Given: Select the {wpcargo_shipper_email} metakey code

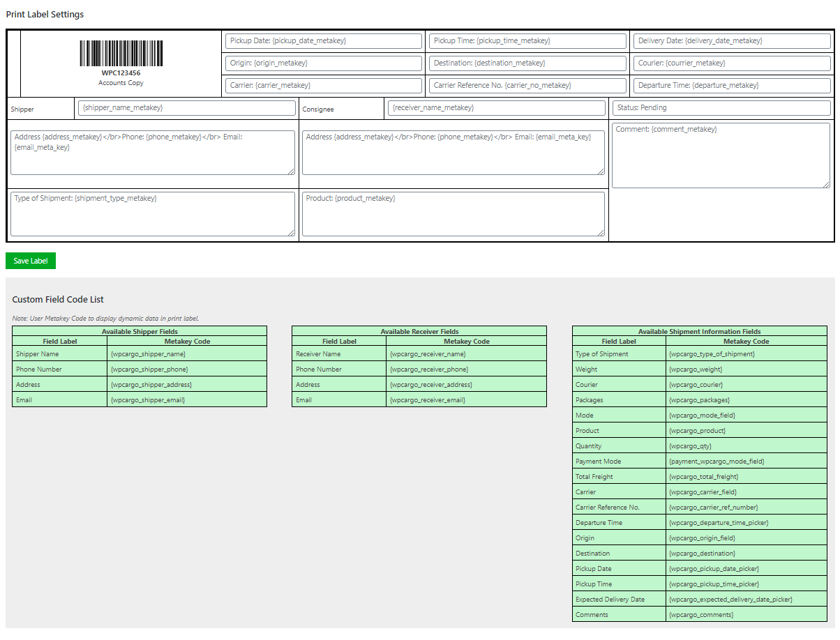Looking at the screenshot, I should coord(148,400).
